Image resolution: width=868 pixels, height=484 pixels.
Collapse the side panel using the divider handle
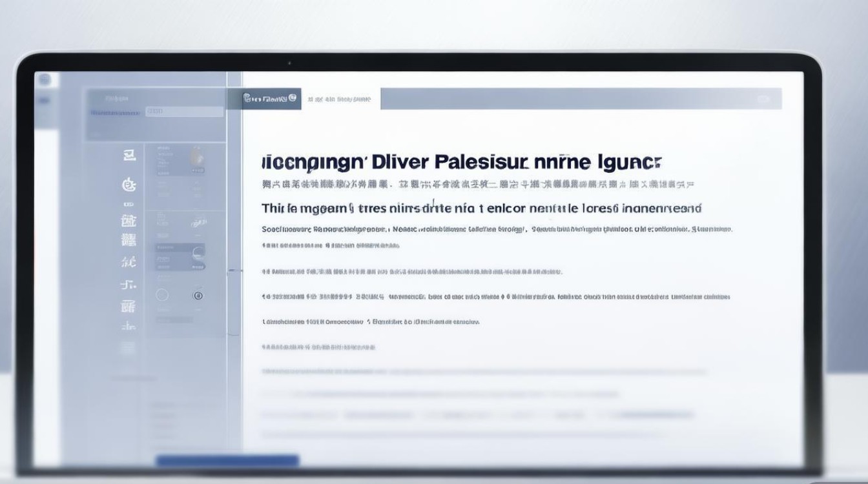tap(234, 271)
